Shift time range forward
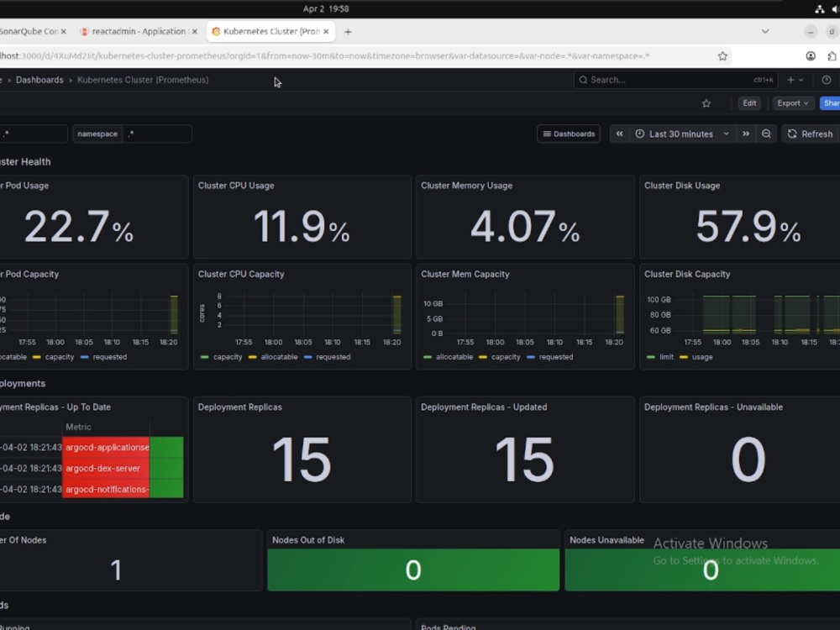The width and height of the screenshot is (840, 630). click(746, 134)
